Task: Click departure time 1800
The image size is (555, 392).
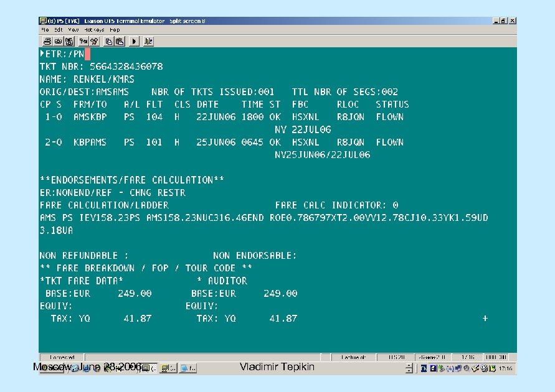Action: [252, 117]
